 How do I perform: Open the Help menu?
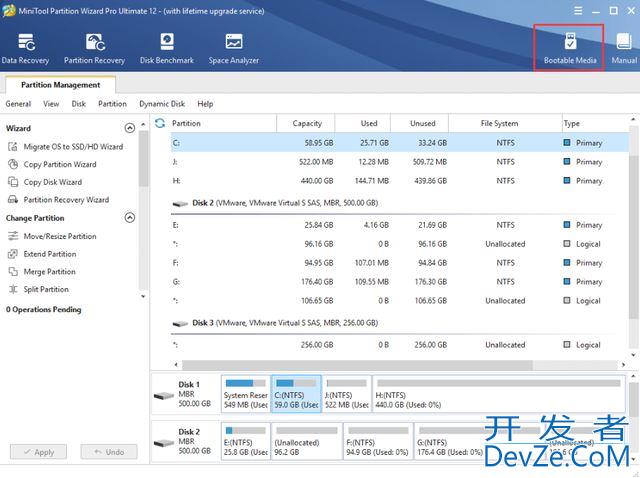click(205, 104)
